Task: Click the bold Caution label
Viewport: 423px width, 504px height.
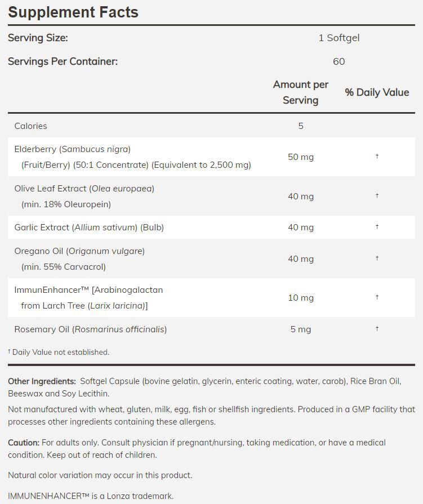Action: [x=24, y=443]
